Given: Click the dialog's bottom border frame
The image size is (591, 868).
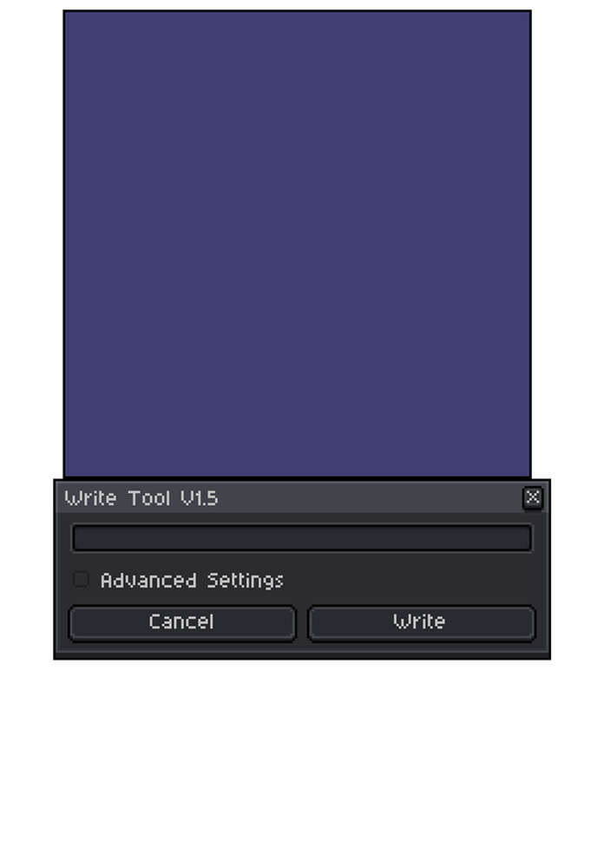Looking at the screenshot, I should click(x=301, y=653).
